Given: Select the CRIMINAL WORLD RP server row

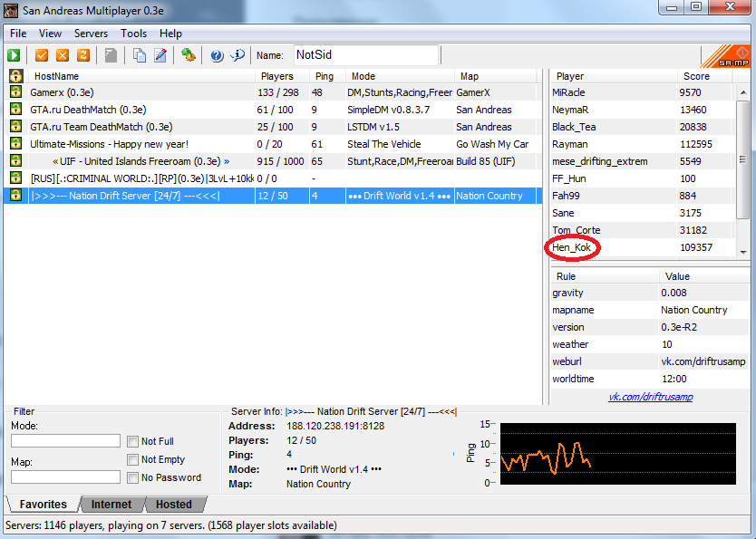Looking at the screenshot, I should [273, 178].
